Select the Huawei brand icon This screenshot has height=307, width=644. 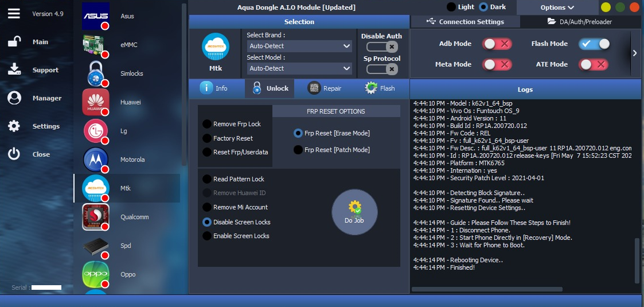pyautogui.click(x=96, y=102)
